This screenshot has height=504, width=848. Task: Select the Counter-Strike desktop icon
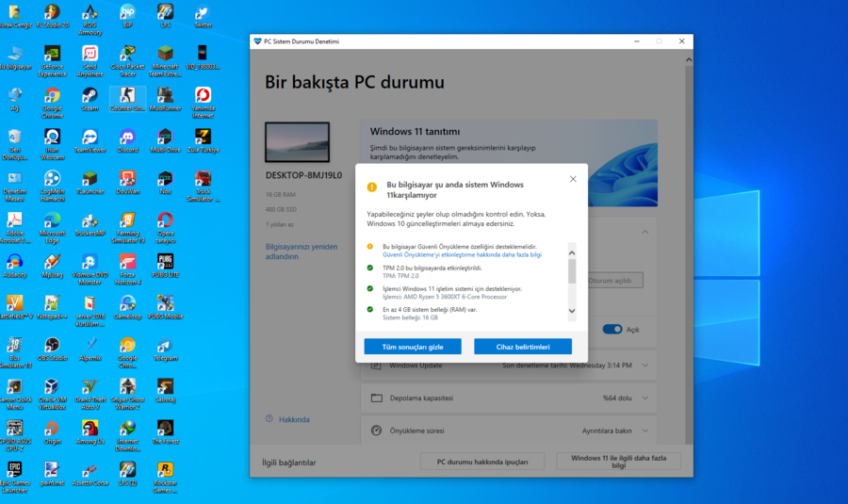[127, 99]
